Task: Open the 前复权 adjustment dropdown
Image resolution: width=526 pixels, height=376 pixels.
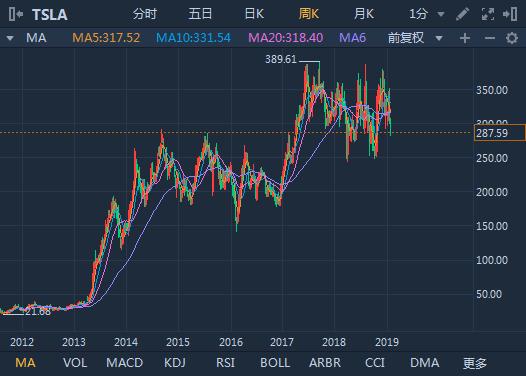Action: (415, 38)
